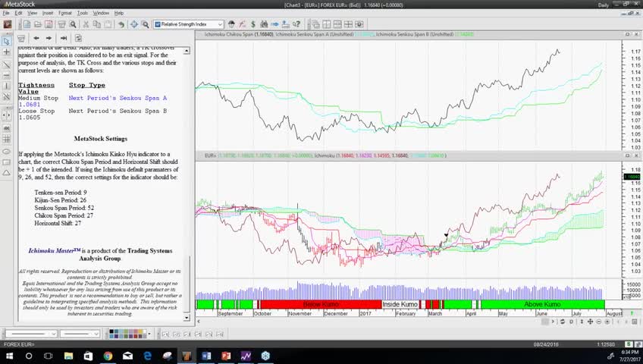The image size is (643, 364).
Task: Open Google Chrome from the taskbar
Action: click(108, 356)
